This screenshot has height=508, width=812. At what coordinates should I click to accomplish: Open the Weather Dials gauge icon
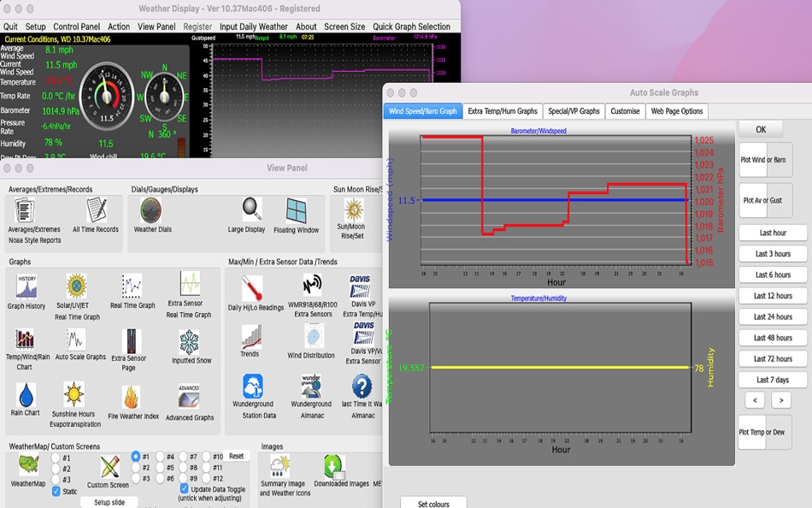tap(150, 210)
